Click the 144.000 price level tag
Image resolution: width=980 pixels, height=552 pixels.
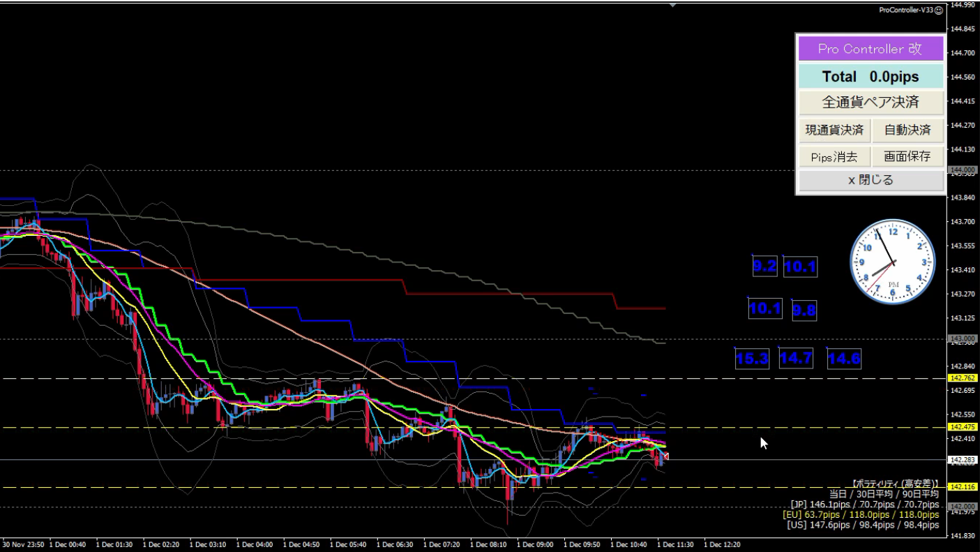point(963,170)
